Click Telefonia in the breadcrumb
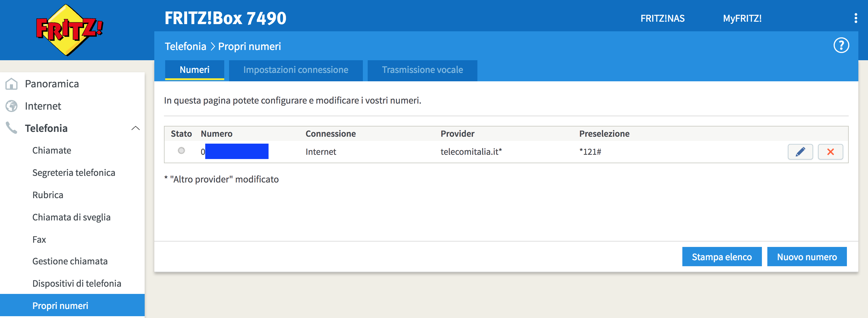Viewport: 868px width, 318px height. tap(185, 46)
